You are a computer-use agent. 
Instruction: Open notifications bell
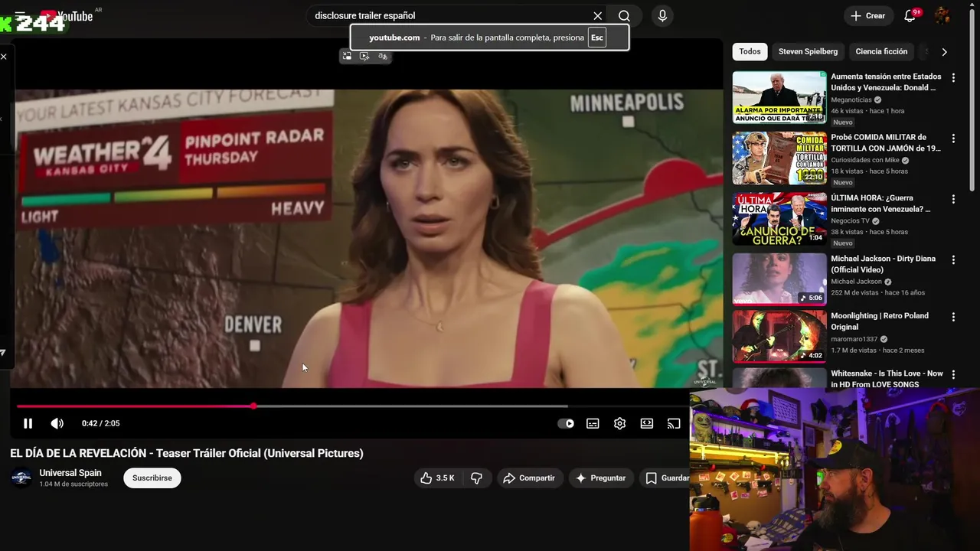[910, 15]
